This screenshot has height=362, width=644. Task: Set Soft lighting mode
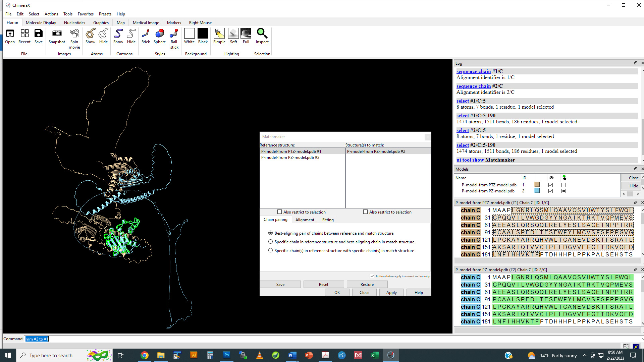coord(233,37)
